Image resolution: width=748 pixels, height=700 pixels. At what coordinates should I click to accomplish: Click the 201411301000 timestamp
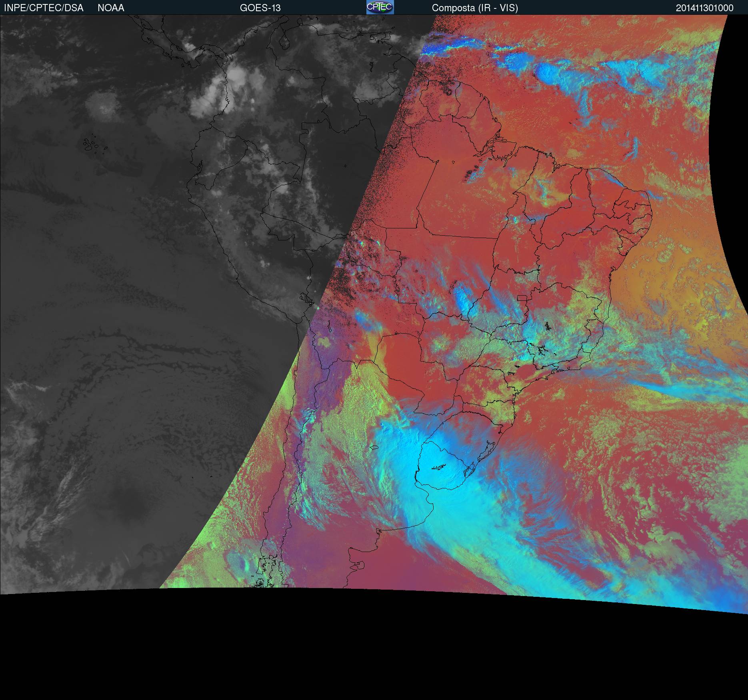click(705, 8)
